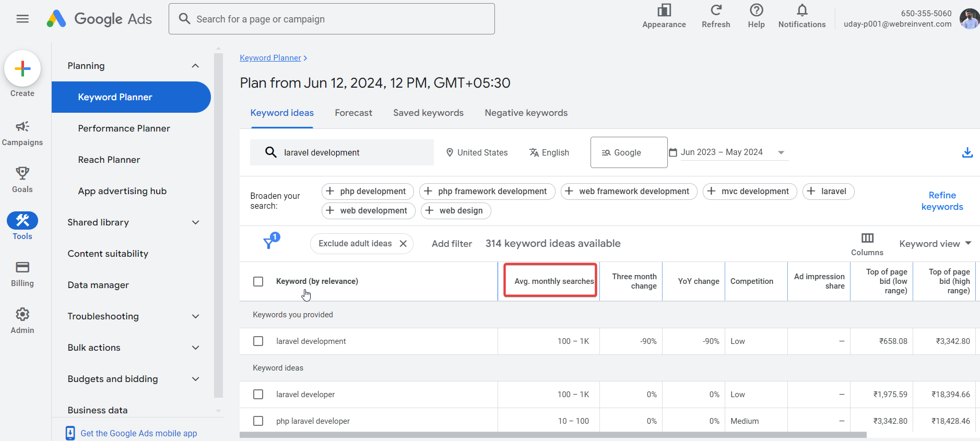Click the search magnifier in keyword box

[270, 152]
